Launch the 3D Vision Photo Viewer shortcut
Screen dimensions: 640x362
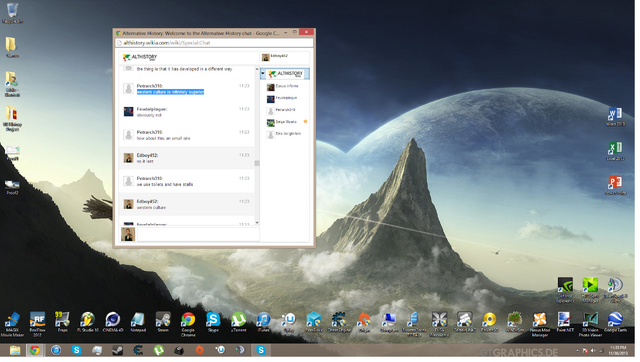tap(590, 325)
